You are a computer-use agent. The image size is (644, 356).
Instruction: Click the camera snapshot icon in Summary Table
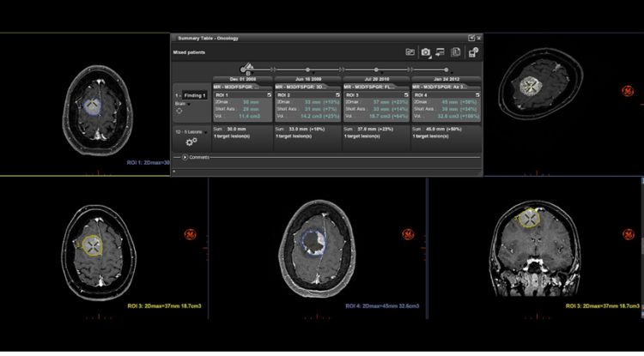tap(426, 52)
